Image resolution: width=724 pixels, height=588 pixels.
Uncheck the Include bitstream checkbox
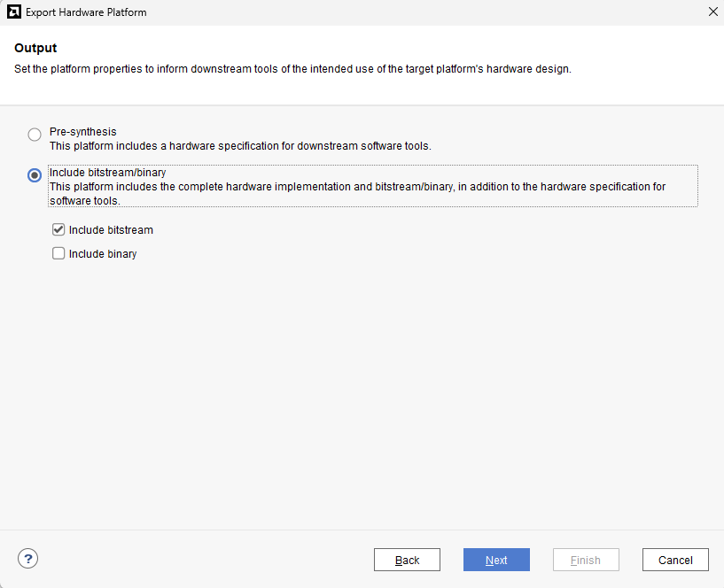[x=58, y=229]
